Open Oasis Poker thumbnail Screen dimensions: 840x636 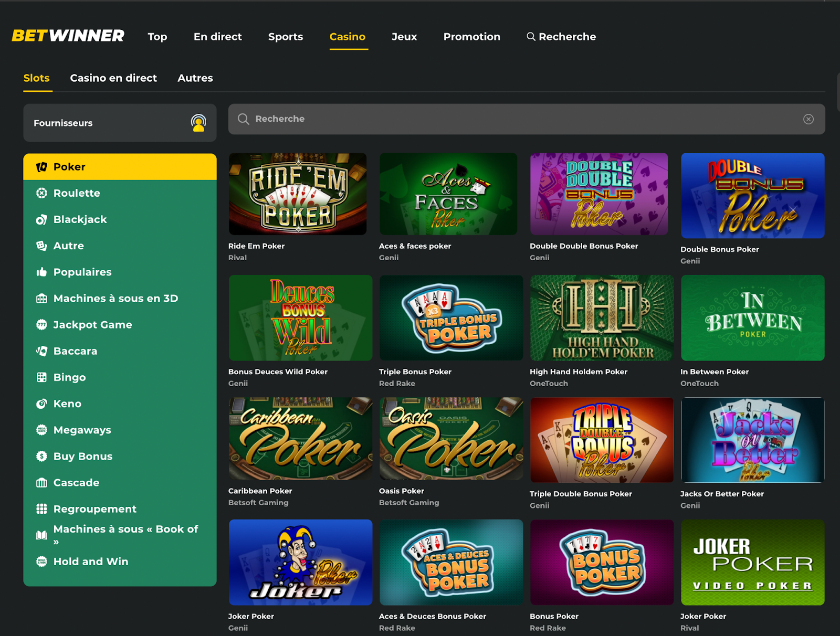(x=451, y=439)
